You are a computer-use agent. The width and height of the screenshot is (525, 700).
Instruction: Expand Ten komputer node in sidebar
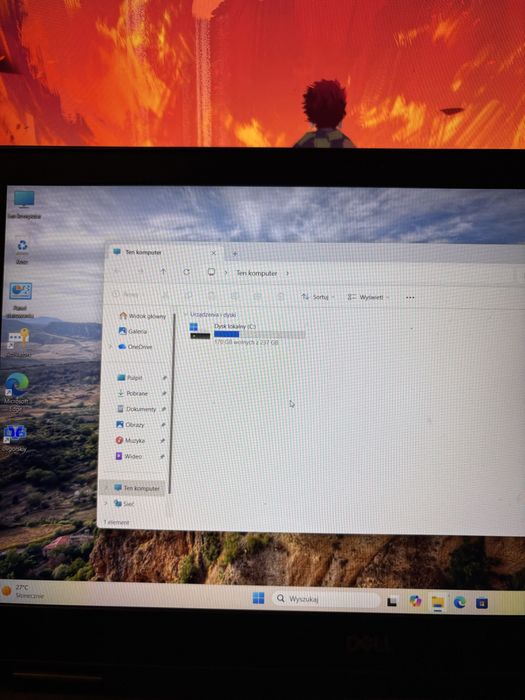point(107,488)
